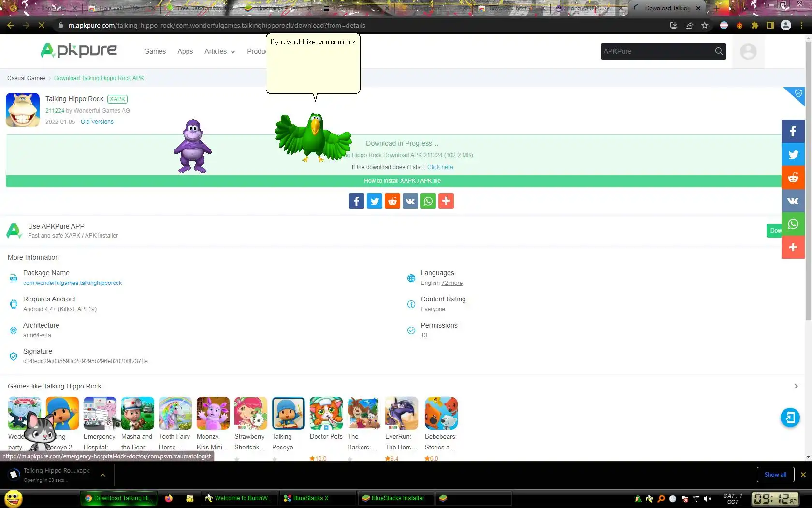Viewport: 812px width, 508px height.
Task: Click the orange plus more-share icon below download box
Action: [446, 201]
